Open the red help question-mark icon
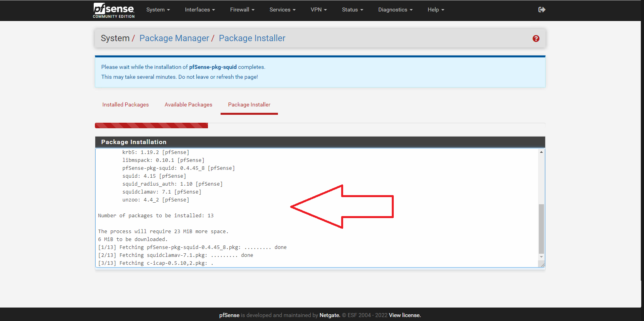Viewport: 644px width, 321px height. click(x=536, y=38)
